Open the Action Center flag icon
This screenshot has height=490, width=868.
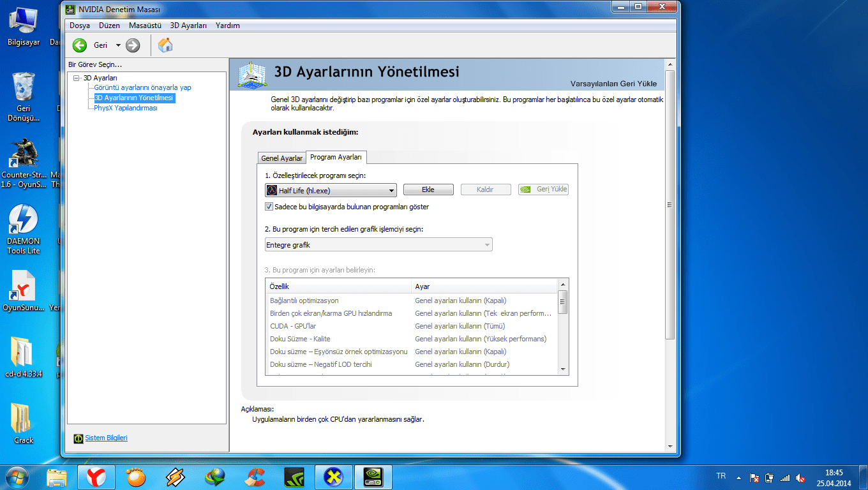click(x=754, y=477)
